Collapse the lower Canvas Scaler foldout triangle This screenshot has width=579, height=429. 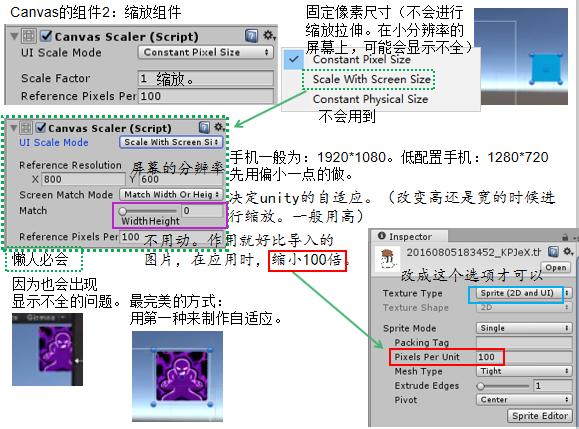click(14, 128)
